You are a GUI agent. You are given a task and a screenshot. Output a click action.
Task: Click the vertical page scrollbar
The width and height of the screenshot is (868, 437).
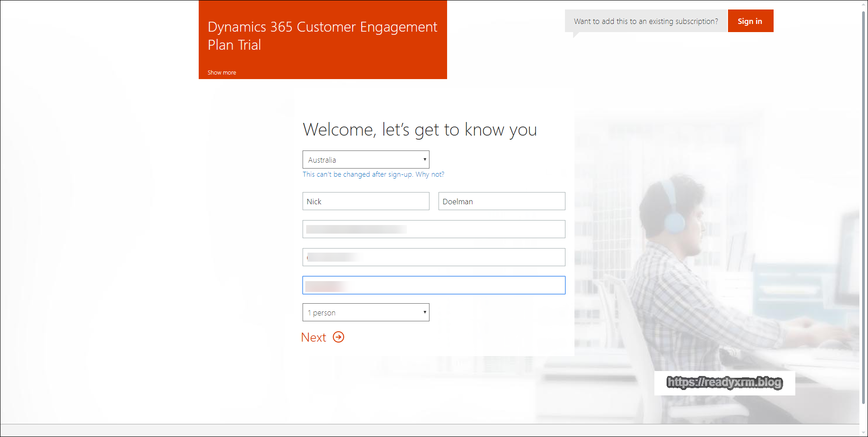click(x=863, y=203)
